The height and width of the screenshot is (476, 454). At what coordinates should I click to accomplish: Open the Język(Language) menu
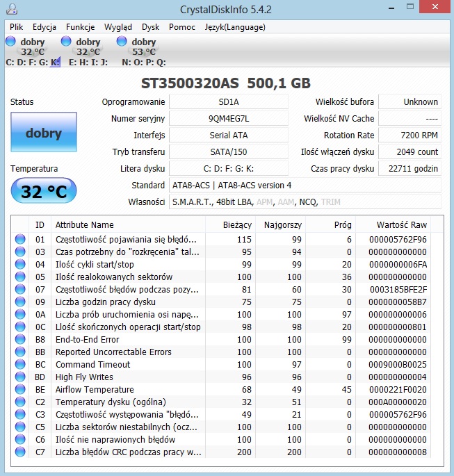(x=235, y=27)
